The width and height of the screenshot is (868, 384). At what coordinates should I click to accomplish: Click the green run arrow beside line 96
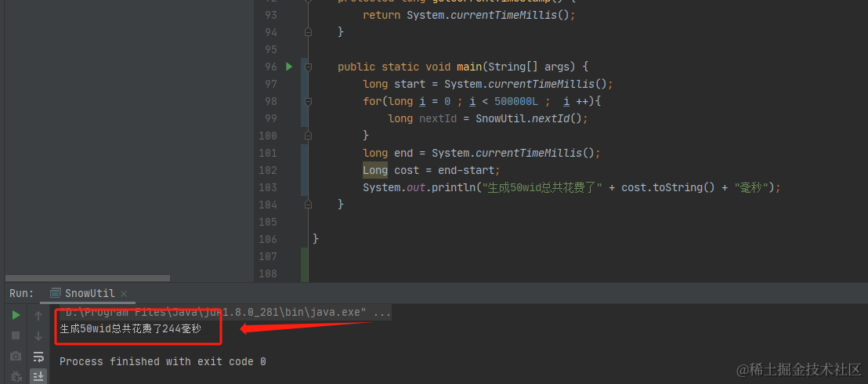(x=289, y=67)
